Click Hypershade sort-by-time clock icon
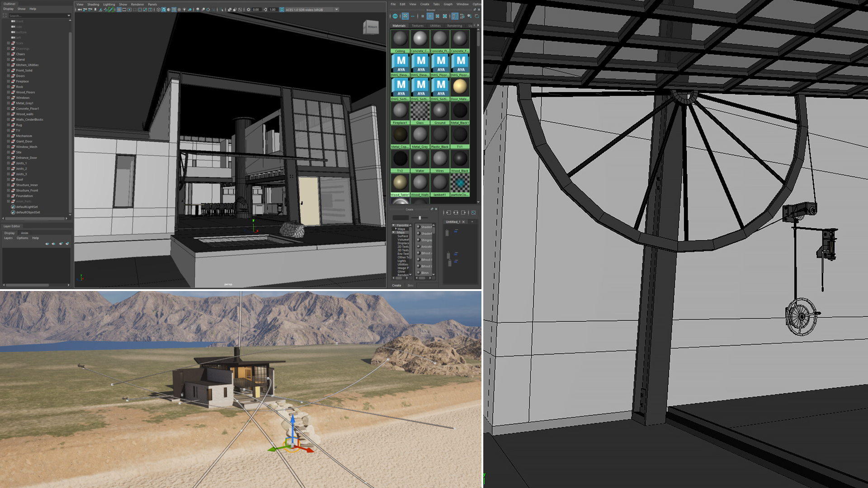 pyautogui.click(x=469, y=16)
